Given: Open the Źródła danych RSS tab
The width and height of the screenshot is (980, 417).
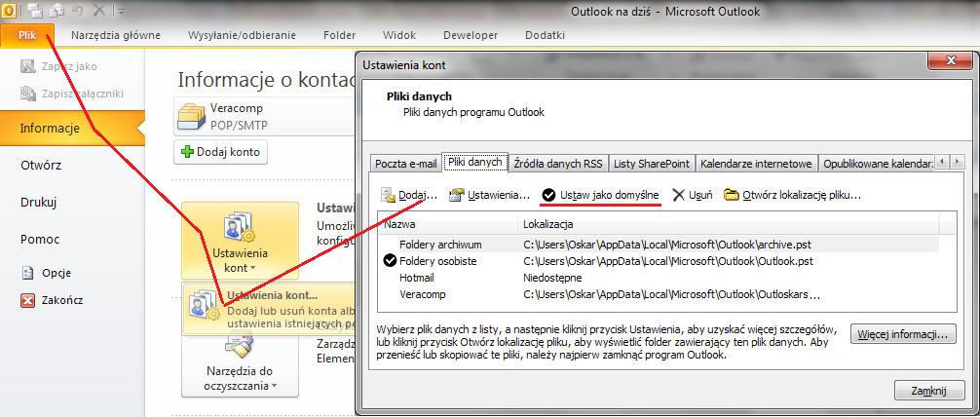Looking at the screenshot, I should click(558, 164).
